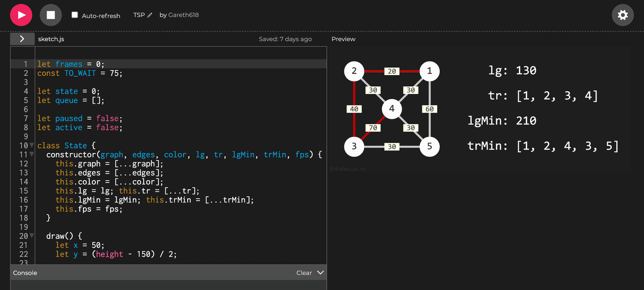Image resolution: width=644 pixels, height=290 pixels.
Task: Click the sketch title TSP
Action: [x=139, y=15]
